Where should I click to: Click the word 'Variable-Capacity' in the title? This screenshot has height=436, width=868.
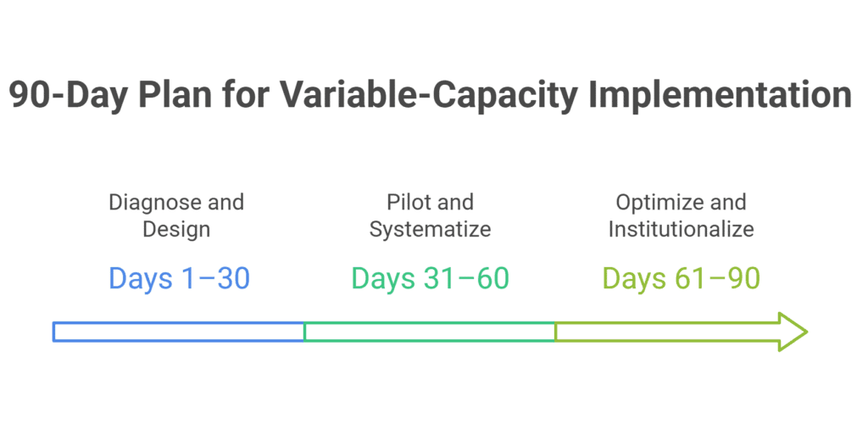428,95
